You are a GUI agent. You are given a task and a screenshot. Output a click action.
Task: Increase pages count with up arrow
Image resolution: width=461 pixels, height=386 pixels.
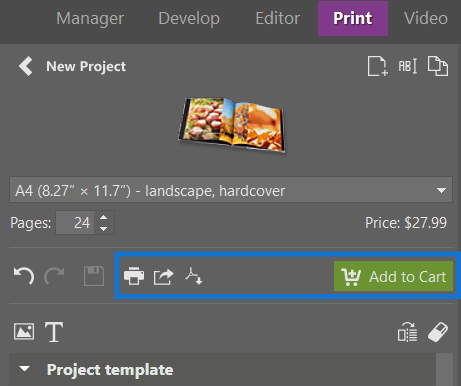(104, 217)
